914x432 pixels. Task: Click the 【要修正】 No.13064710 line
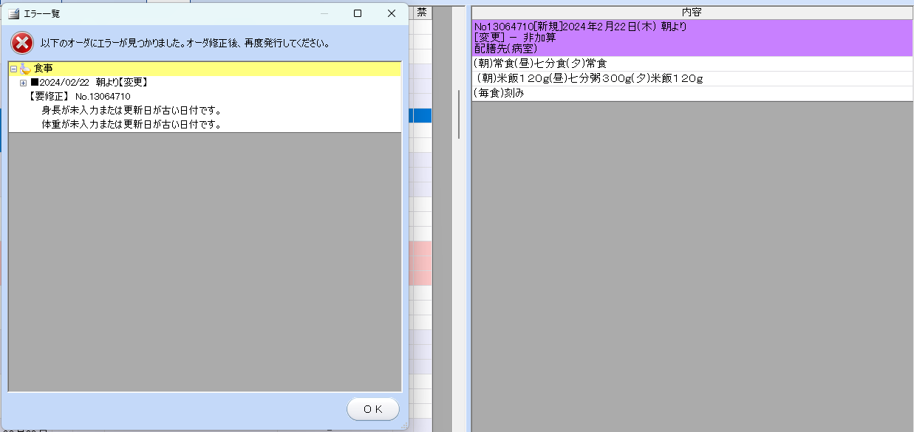click(79, 97)
